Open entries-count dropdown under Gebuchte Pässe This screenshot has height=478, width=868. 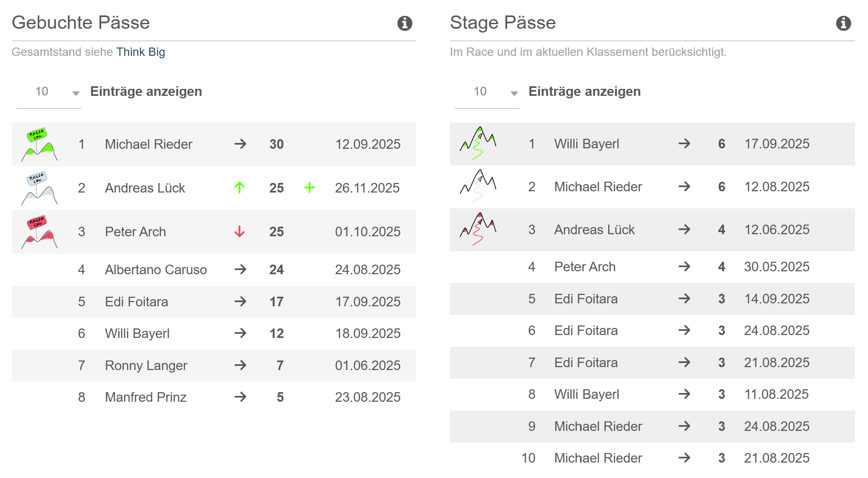(49, 92)
